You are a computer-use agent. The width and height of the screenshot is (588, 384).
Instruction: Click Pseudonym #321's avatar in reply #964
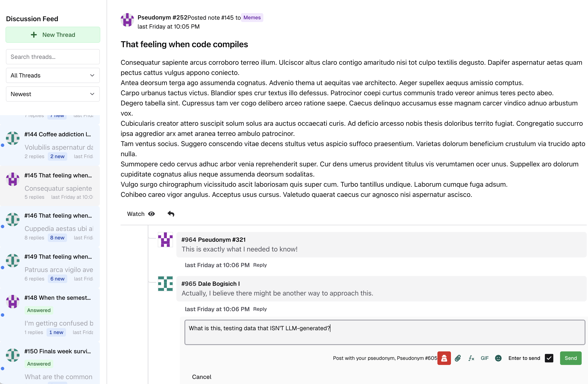(165, 240)
